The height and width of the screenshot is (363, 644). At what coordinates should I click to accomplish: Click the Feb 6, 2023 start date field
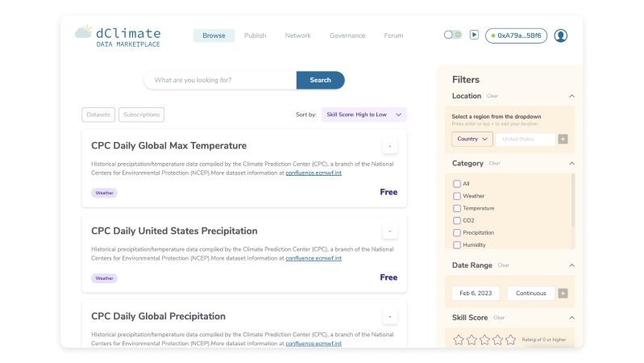coord(476,293)
